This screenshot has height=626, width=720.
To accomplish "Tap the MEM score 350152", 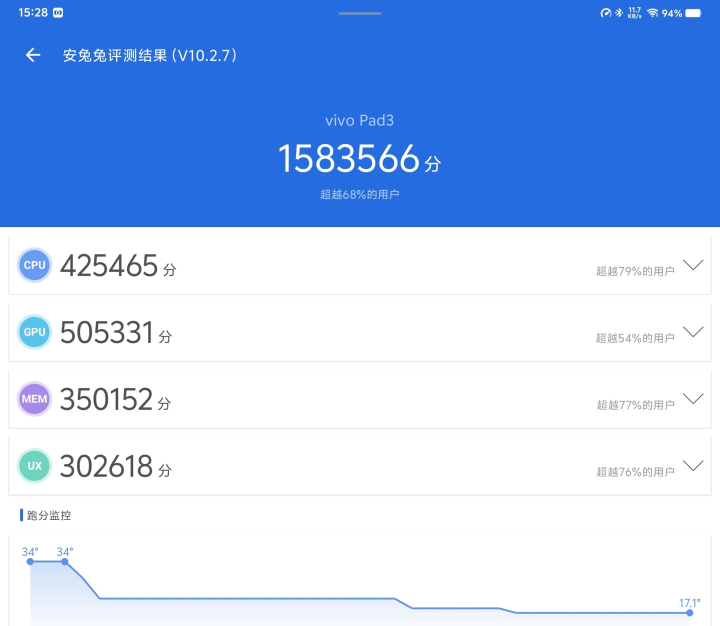I will [106, 399].
